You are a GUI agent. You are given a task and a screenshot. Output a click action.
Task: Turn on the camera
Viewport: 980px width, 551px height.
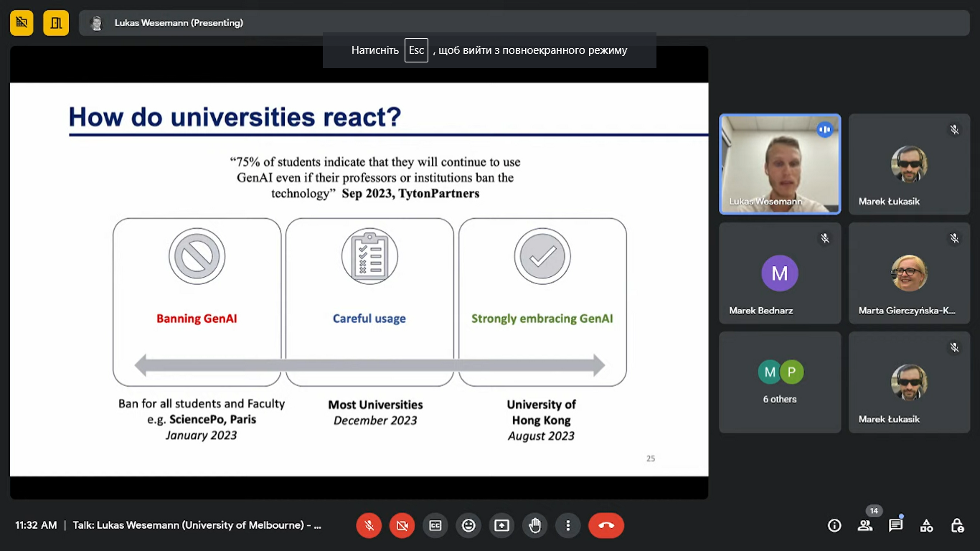pos(402,526)
